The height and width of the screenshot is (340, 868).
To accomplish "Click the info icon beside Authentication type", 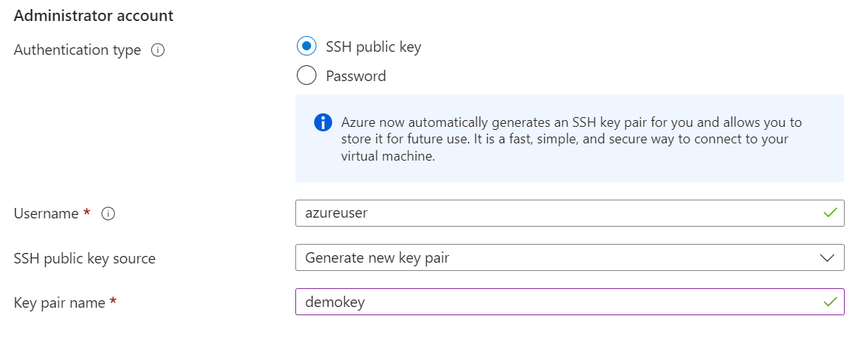I will pyautogui.click(x=158, y=50).
